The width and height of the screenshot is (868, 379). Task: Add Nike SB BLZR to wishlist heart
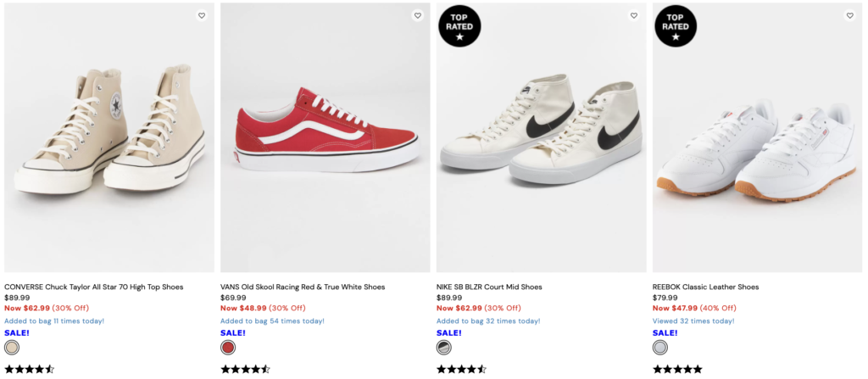coord(634,15)
